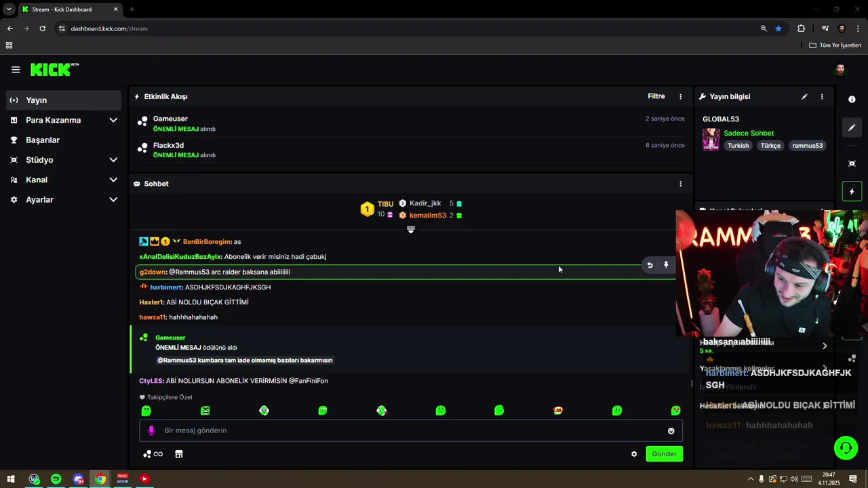This screenshot has height=488, width=868.
Task: Click the message input field
Action: tap(410, 430)
